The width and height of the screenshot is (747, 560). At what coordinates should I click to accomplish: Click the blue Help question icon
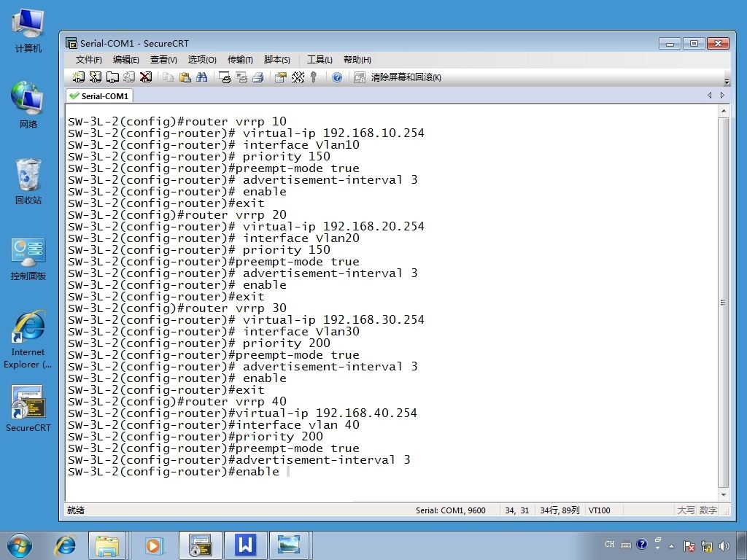coord(337,77)
